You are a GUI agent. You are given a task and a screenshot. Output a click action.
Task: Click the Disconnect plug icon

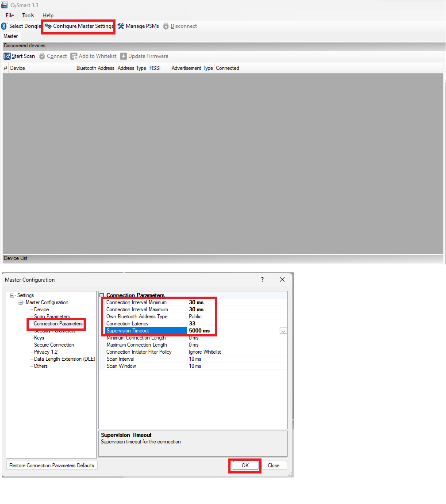(x=166, y=26)
